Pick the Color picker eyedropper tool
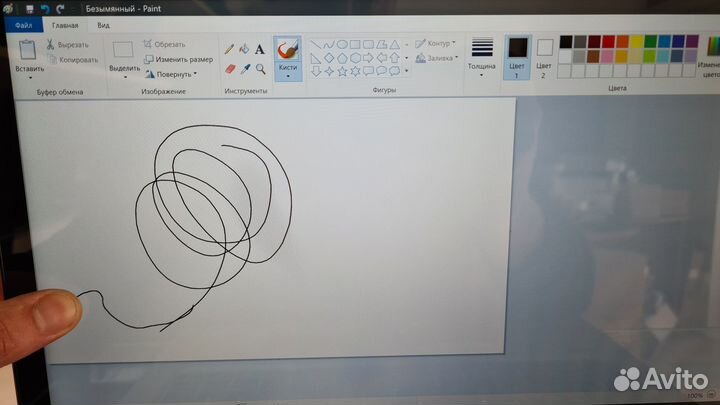The image size is (720, 405). click(x=244, y=69)
